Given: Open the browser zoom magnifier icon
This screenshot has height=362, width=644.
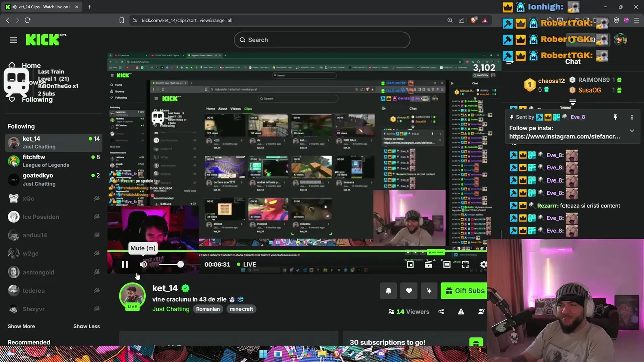Looking at the screenshot, I should 450,20.
